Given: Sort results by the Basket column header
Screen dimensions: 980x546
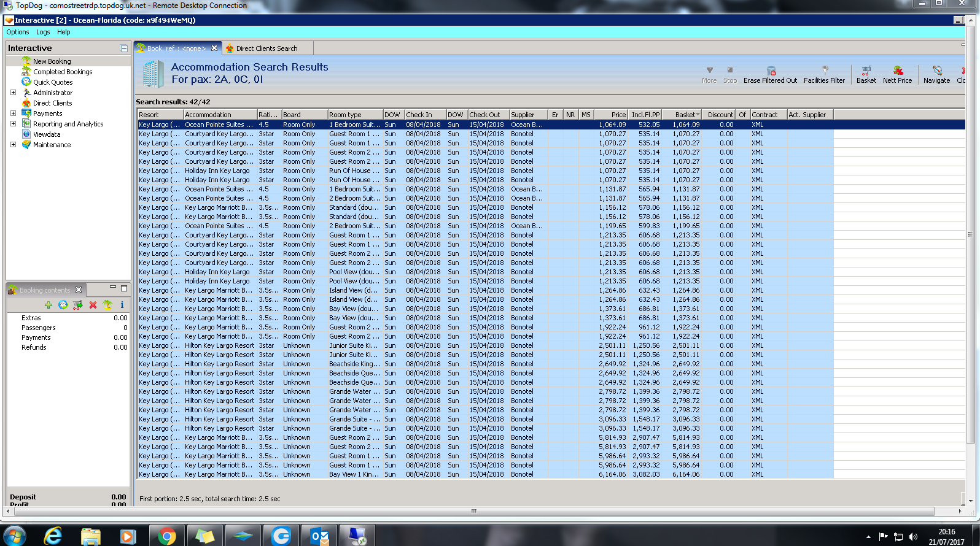Looking at the screenshot, I should coord(682,115).
